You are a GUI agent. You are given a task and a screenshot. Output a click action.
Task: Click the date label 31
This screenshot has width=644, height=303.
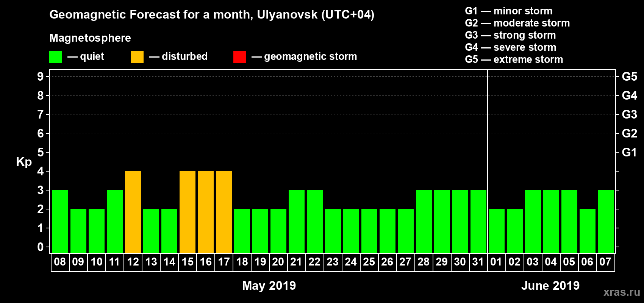pos(478,262)
